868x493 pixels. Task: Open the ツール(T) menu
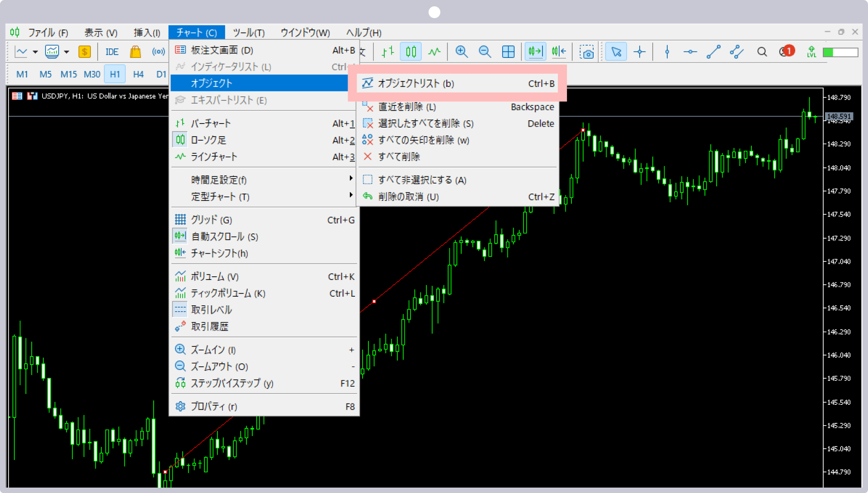tap(249, 33)
